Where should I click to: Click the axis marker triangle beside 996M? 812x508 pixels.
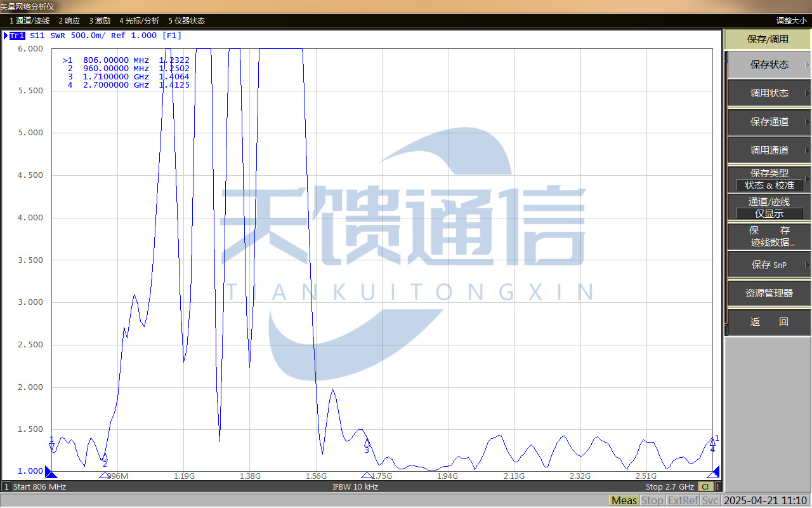click(105, 475)
